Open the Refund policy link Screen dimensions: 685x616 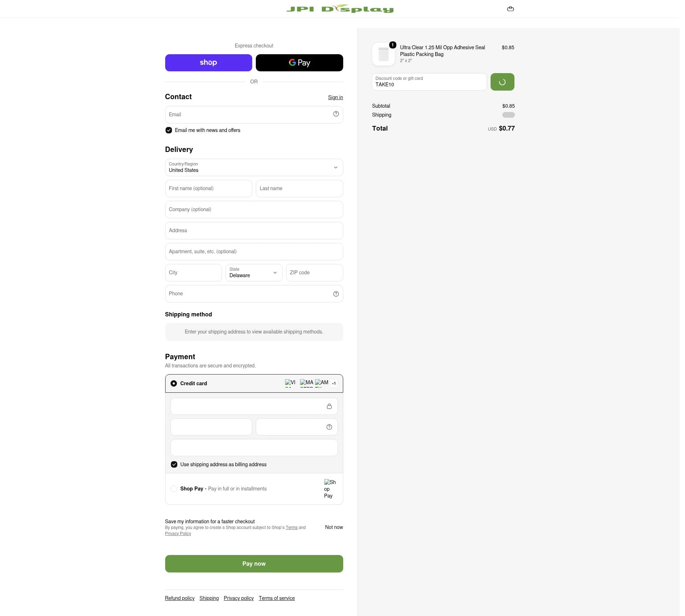(x=180, y=598)
